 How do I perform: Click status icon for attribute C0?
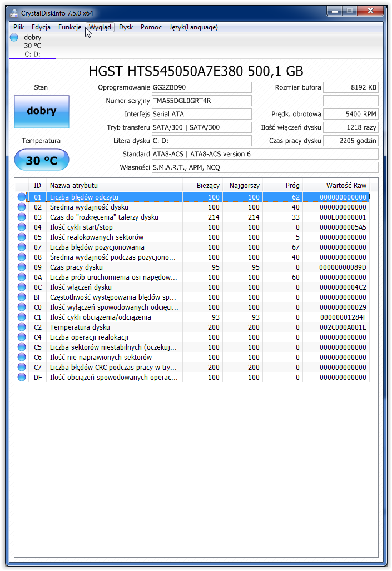(x=22, y=307)
